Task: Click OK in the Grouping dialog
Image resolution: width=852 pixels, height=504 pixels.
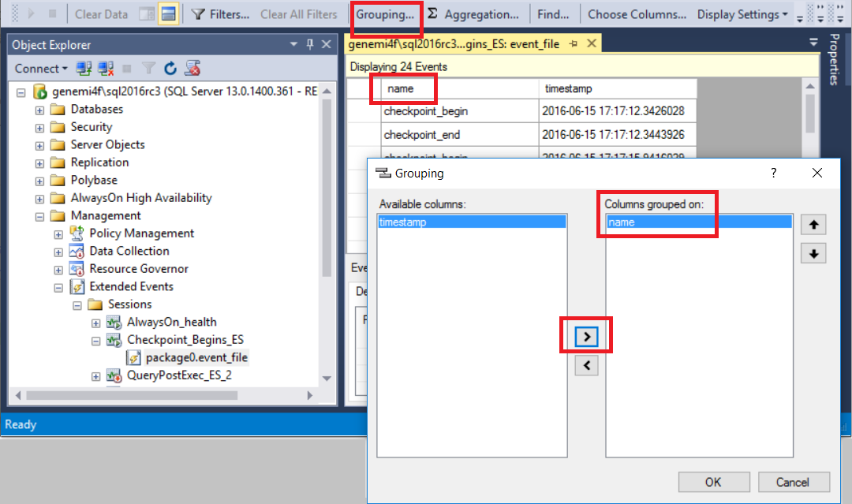Action: click(713, 482)
